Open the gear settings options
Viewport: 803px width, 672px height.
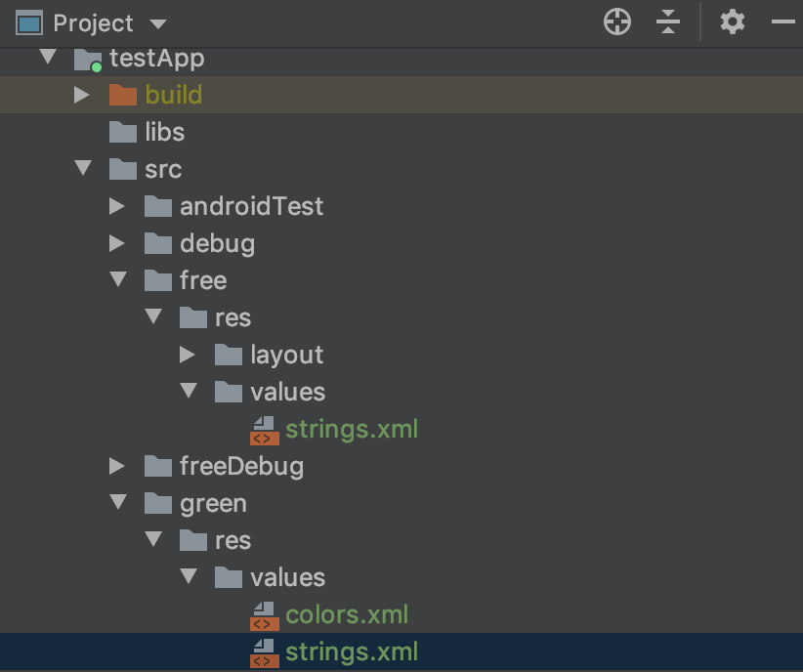[x=733, y=22]
